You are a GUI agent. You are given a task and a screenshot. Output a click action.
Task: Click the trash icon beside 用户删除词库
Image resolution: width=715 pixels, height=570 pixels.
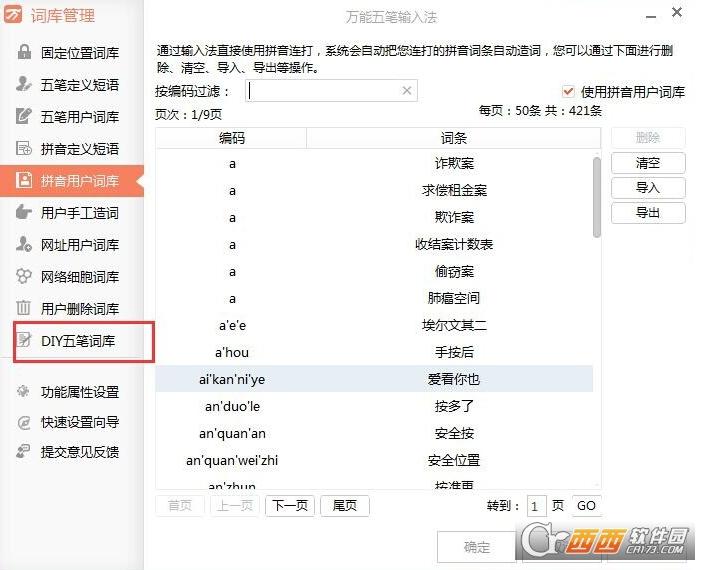click(x=23, y=308)
